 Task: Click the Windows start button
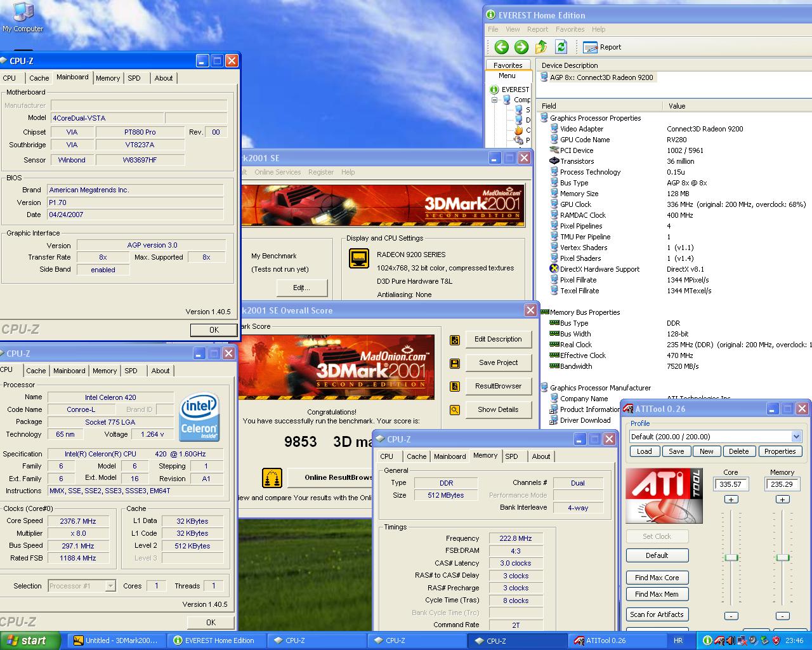point(30,640)
